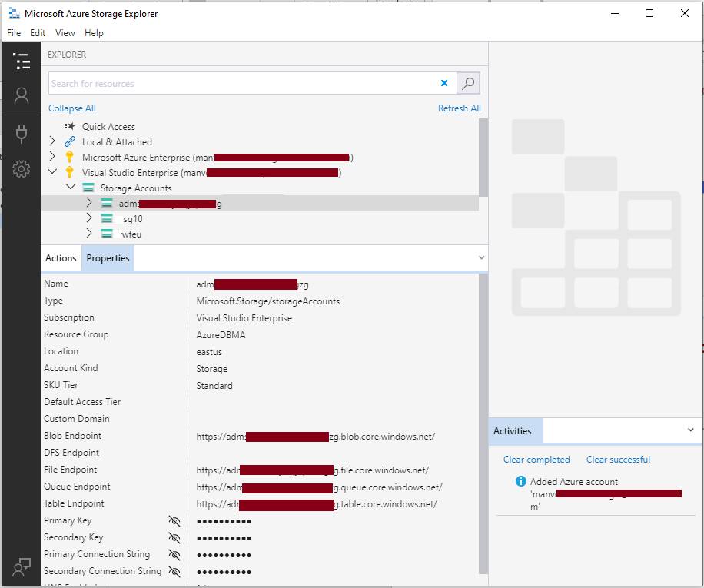Screen dimensions: 704x588
Task: Click the Table Endpoint URL value
Action: [x=317, y=504]
